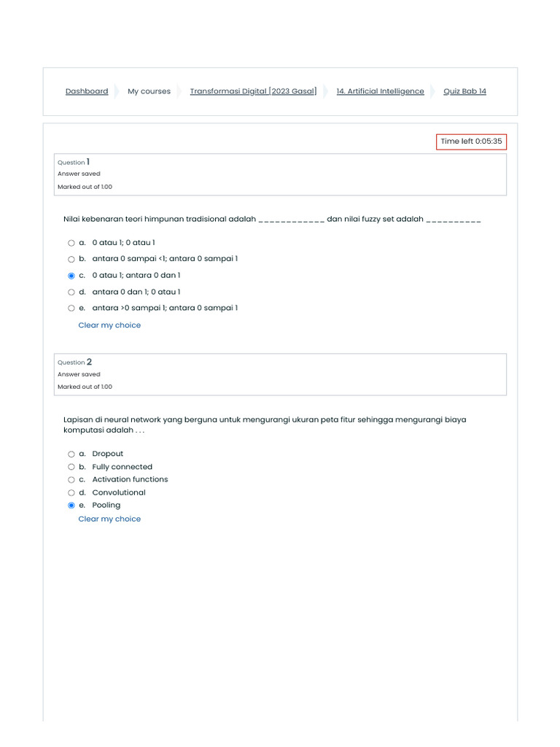Screen dimensions: 560x747
Task: Clear my choice for Question 2
Action: 109,519
